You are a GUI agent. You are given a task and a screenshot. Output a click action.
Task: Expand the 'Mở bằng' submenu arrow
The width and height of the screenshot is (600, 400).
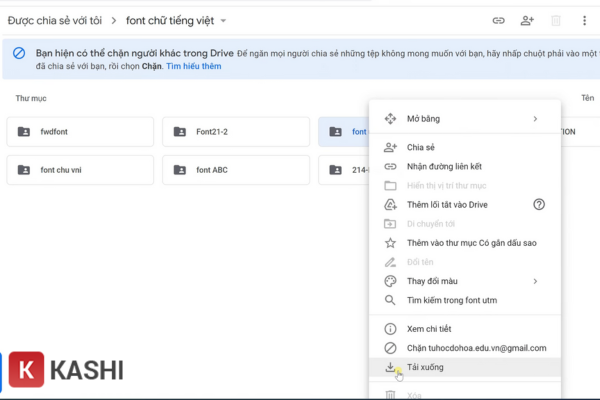click(x=535, y=119)
